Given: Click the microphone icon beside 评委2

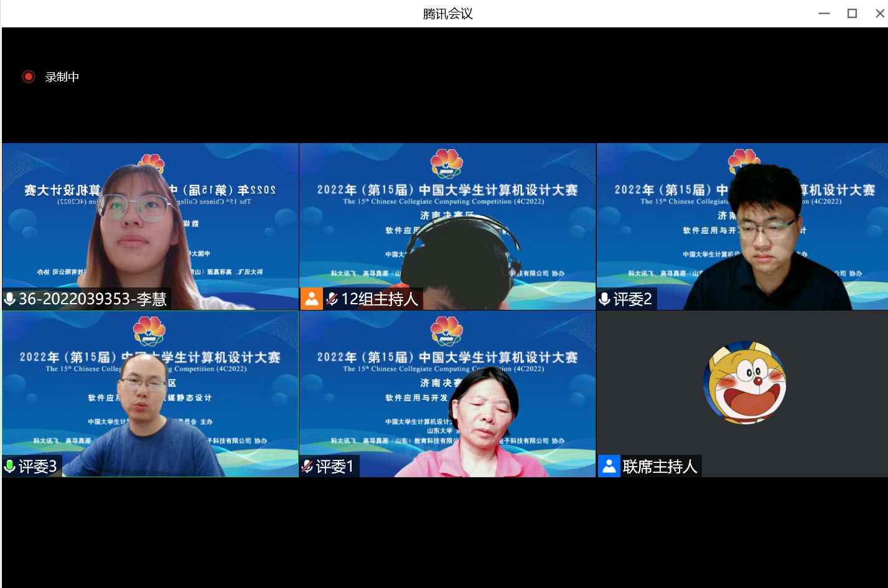Looking at the screenshot, I should coord(604,299).
